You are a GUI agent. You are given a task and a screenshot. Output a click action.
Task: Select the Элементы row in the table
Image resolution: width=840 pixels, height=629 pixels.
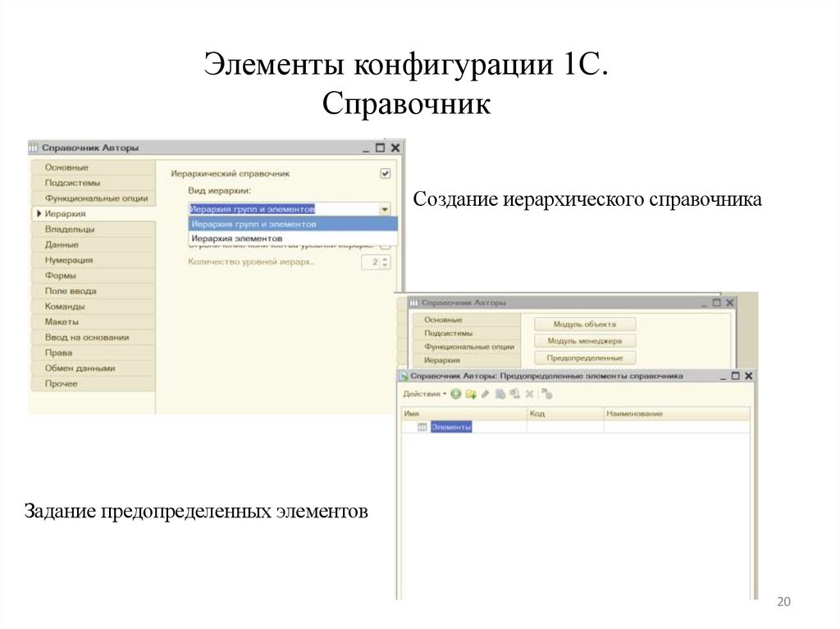[576, 427]
